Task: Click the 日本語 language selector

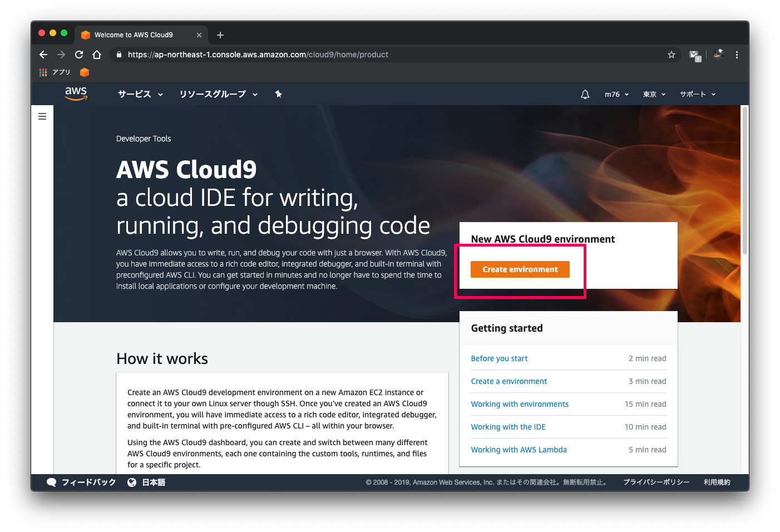Action: pos(154,482)
